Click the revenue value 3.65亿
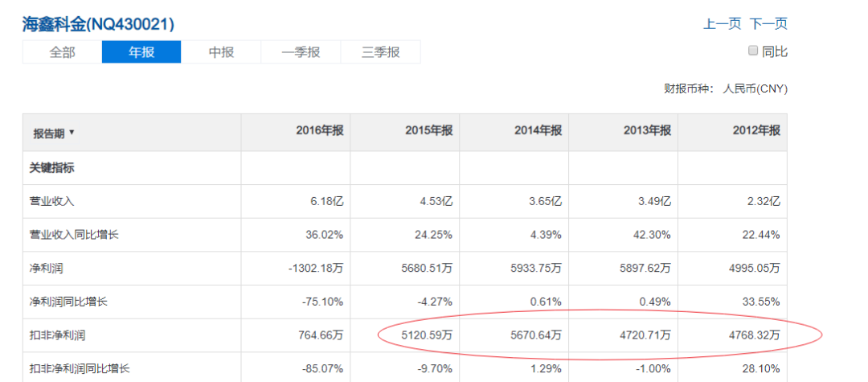 (x=547, y=202)
